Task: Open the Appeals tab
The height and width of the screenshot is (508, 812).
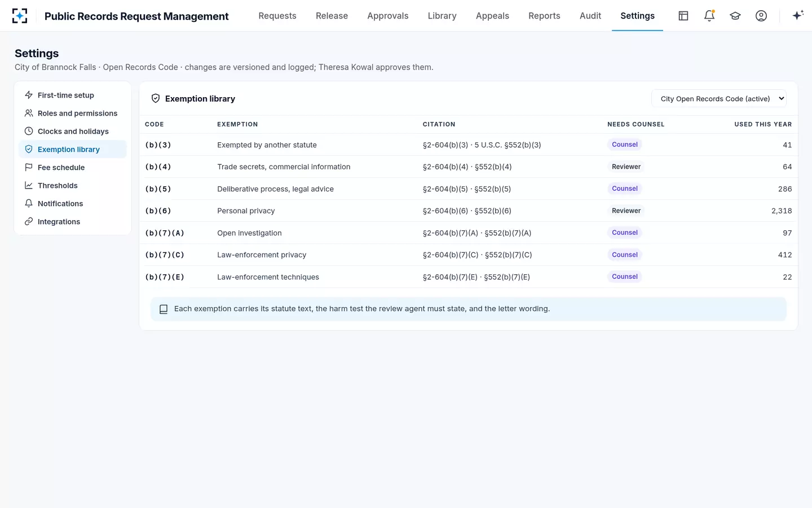Action: click(492, 16)
